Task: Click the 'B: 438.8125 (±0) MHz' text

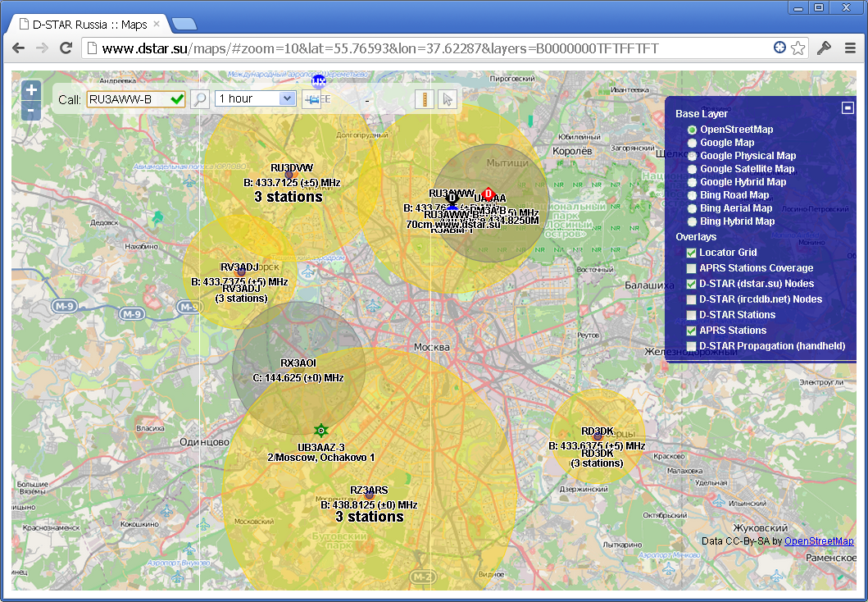Action: (x=369, y=504)
